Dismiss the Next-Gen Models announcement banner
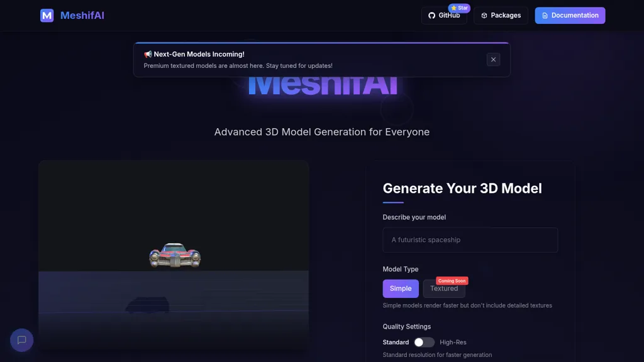The width and height of the screenshot is (644, 362). coord(493,60)
